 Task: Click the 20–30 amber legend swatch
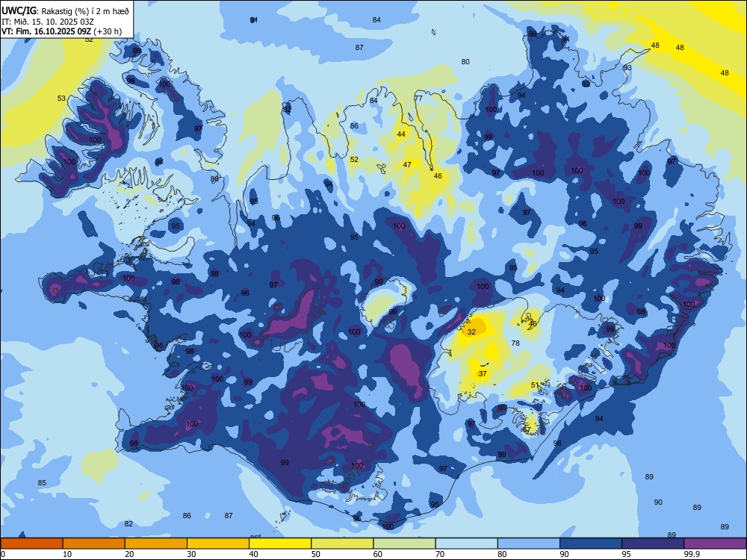156,544
